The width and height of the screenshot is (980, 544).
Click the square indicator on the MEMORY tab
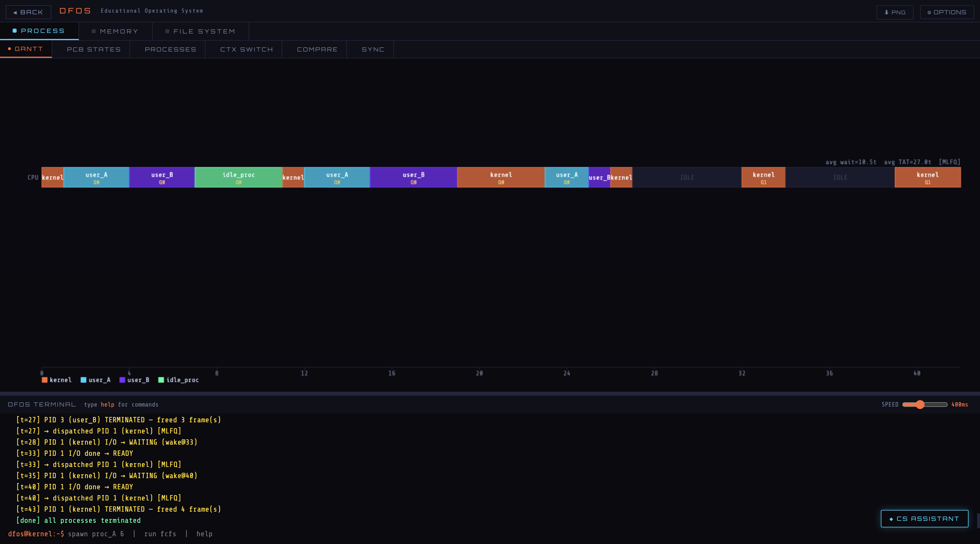94,31
